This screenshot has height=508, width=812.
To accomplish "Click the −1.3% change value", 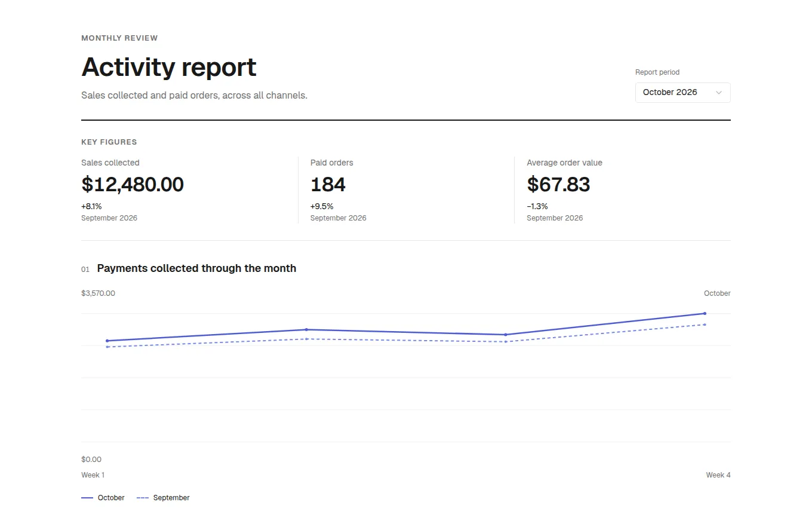I will tap(537, 206).
